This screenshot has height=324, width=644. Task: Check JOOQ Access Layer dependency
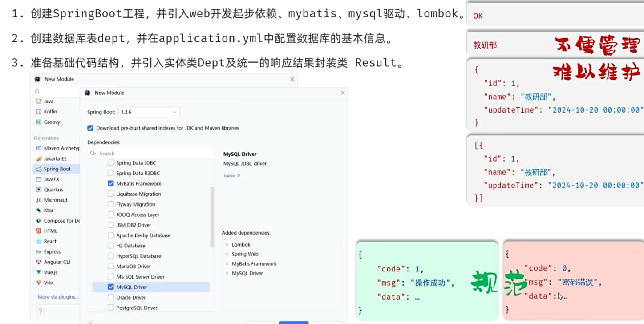[x=111, y=215]
